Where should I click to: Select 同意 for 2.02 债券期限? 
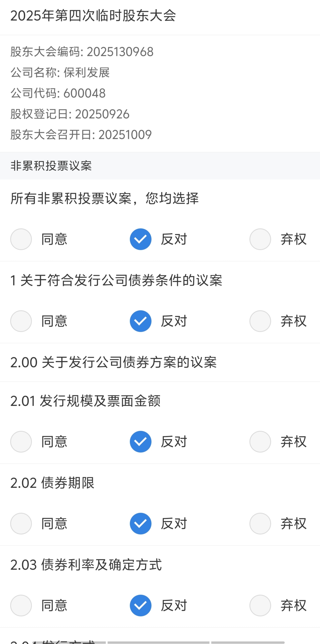(21, 523)
